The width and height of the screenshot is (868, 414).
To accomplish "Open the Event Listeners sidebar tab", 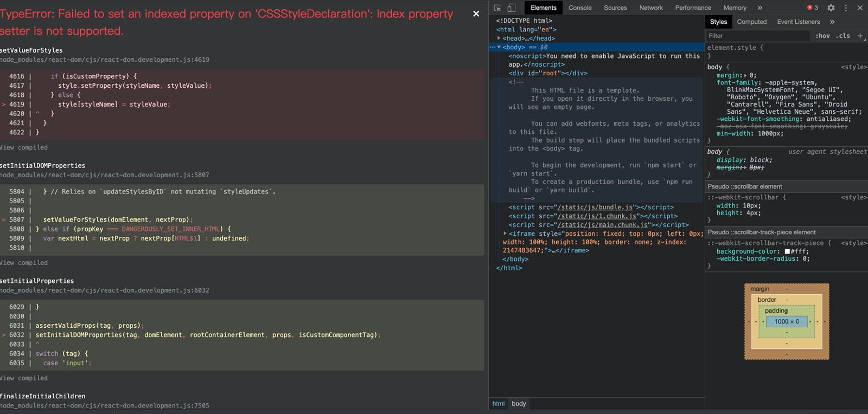I will point(798,22).
